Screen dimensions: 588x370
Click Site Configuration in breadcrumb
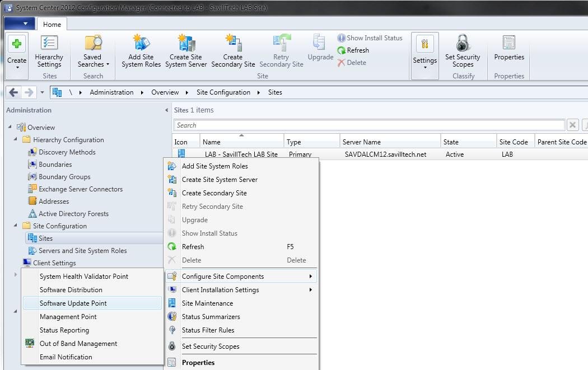coord(223,92)
